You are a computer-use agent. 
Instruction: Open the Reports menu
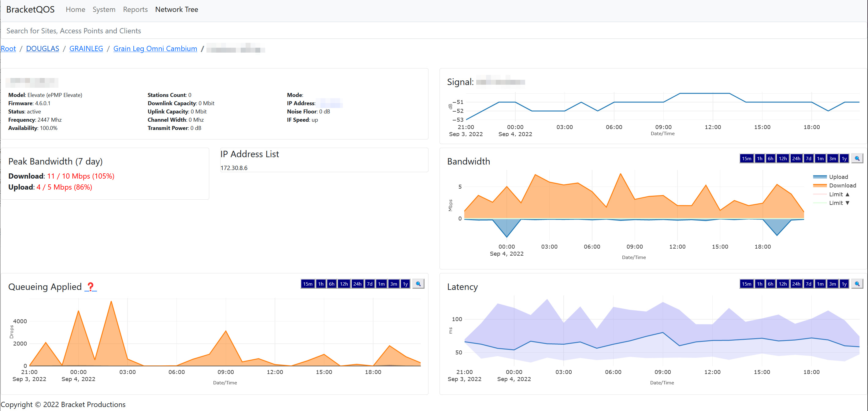click(x=135, y=9)
